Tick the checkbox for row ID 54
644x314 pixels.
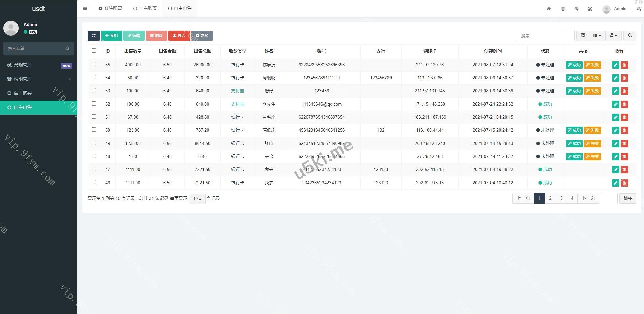94,77
